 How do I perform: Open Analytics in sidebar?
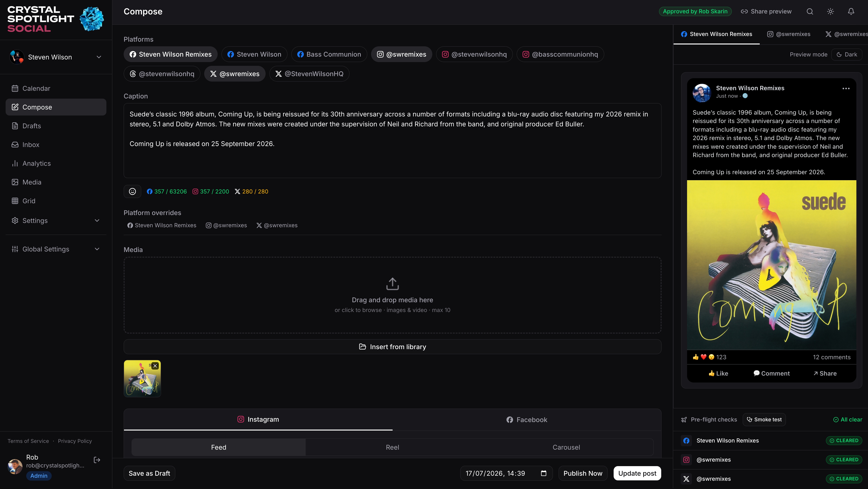coord(56,163)
